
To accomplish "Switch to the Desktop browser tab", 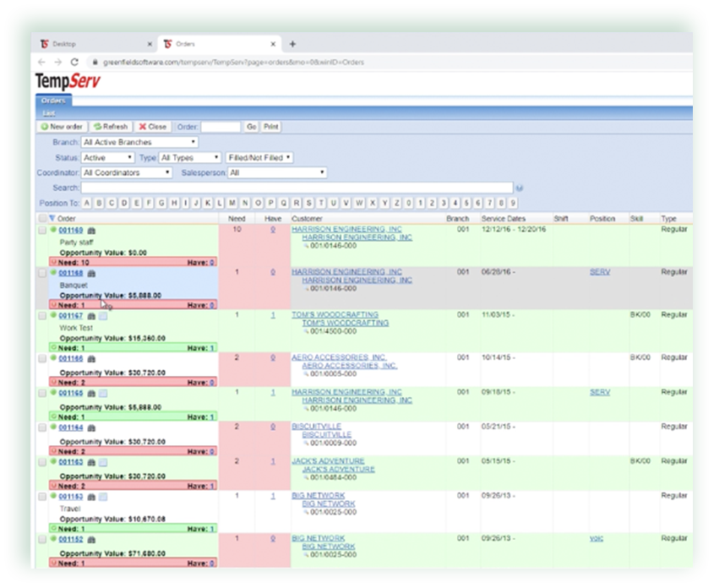I will [x=96, y=44].
